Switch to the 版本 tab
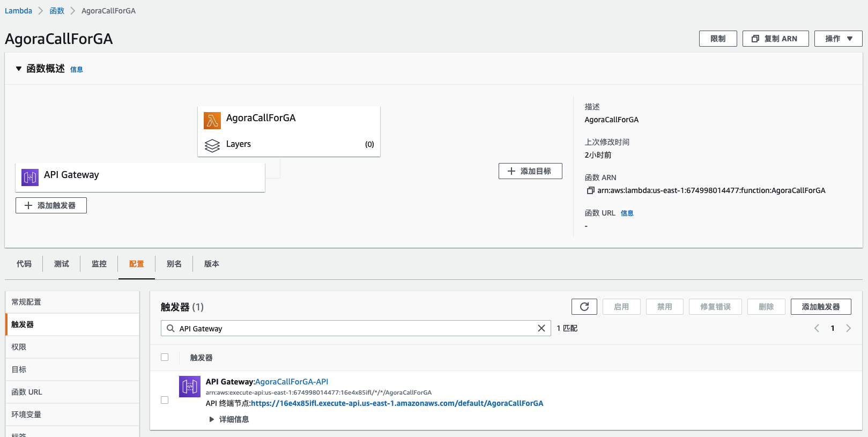Viewport: 868px width, 437px height. pyautogui.click(x=212, y=264)
